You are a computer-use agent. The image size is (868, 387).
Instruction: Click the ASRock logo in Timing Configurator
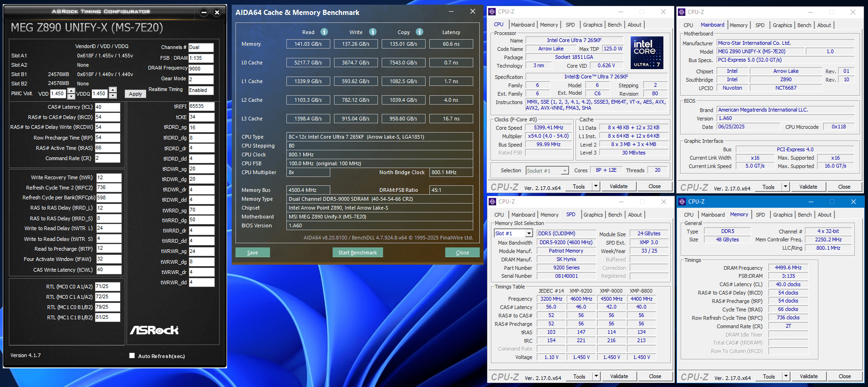click(154, 330)
